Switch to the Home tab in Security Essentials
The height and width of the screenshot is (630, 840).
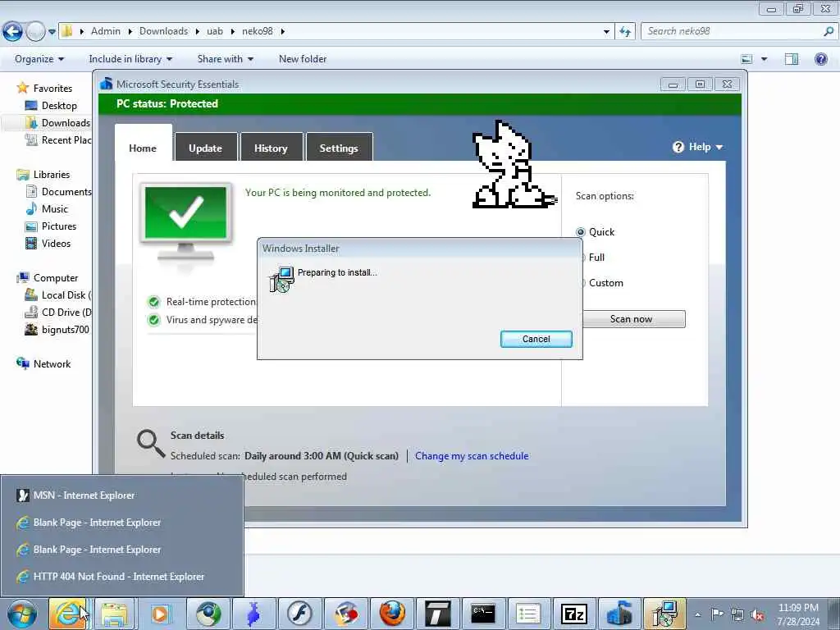143,148
